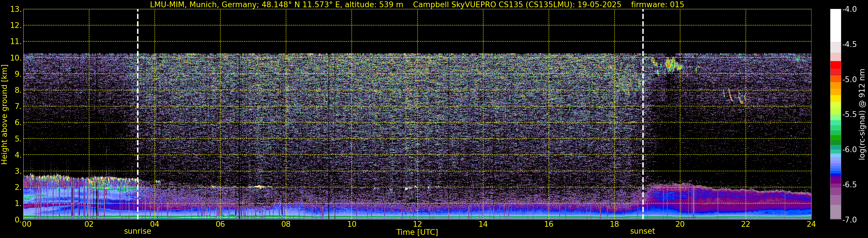Click the height axis tick label '6.'

[x=18, y=123]
